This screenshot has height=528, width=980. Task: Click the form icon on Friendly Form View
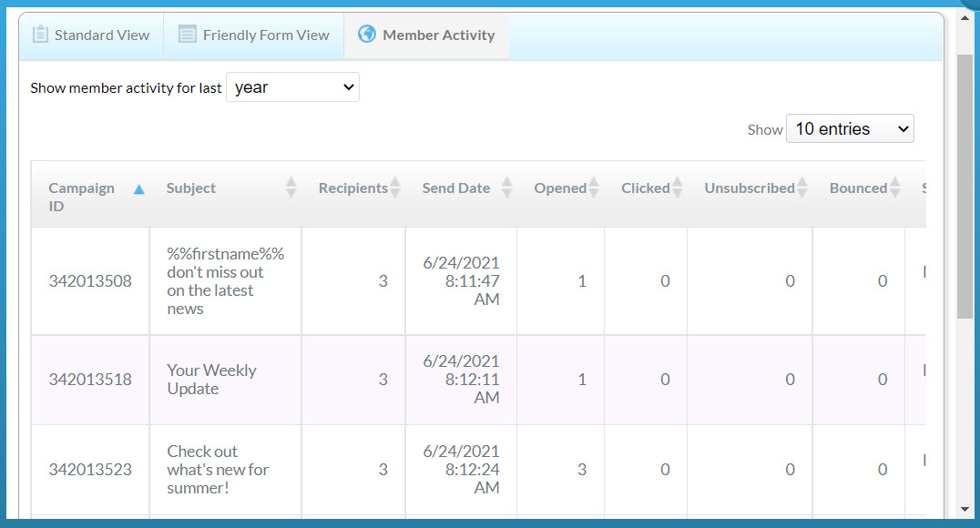tap(187, 35)
